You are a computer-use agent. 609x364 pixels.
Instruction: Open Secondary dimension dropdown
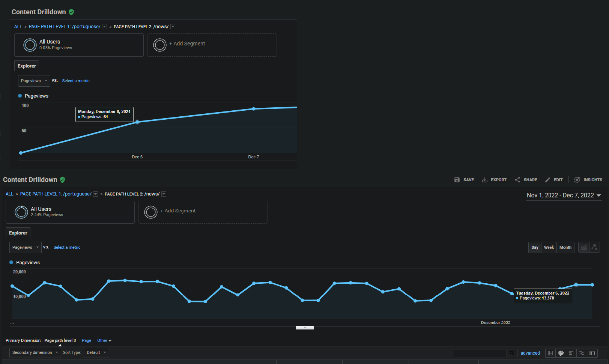tap(35, 353)
